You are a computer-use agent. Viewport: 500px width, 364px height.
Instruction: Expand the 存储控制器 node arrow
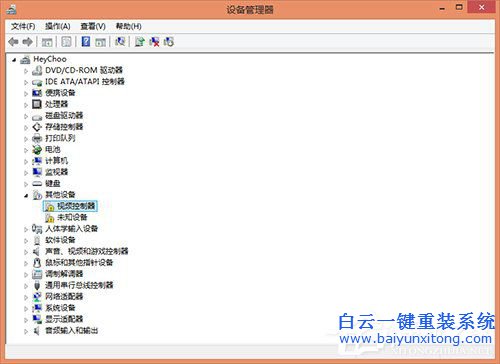pos(26,128)
